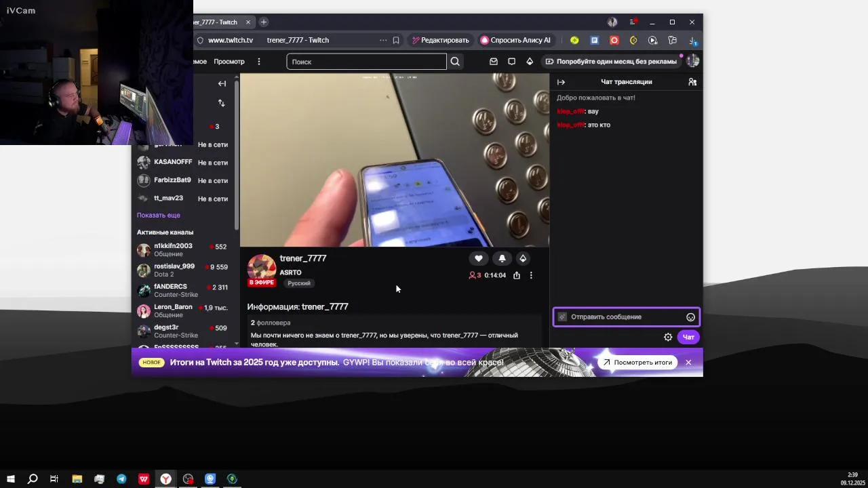Click the site protection shield icon
The height and width of the screenshot is (488, 868).
click(x=200, y=40)
